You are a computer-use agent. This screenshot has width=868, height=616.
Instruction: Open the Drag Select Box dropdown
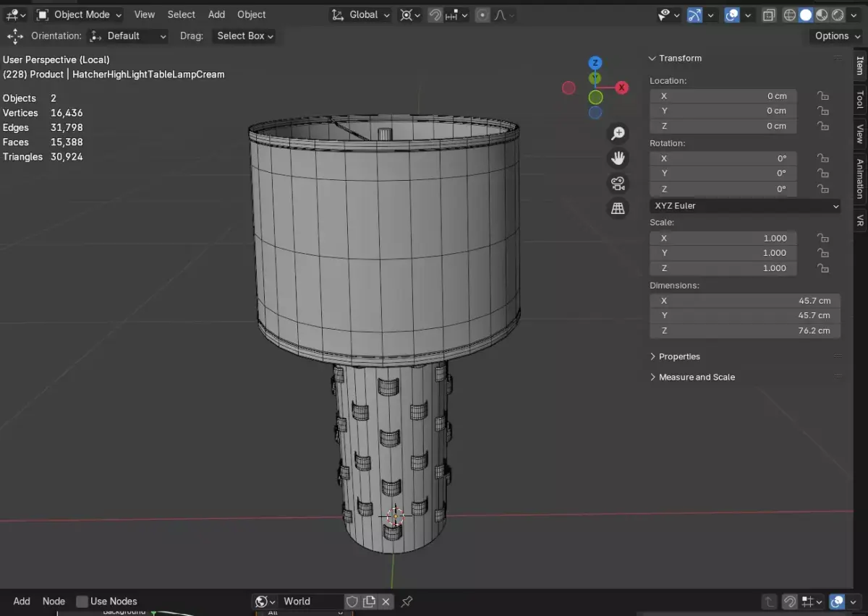[244, 36]
